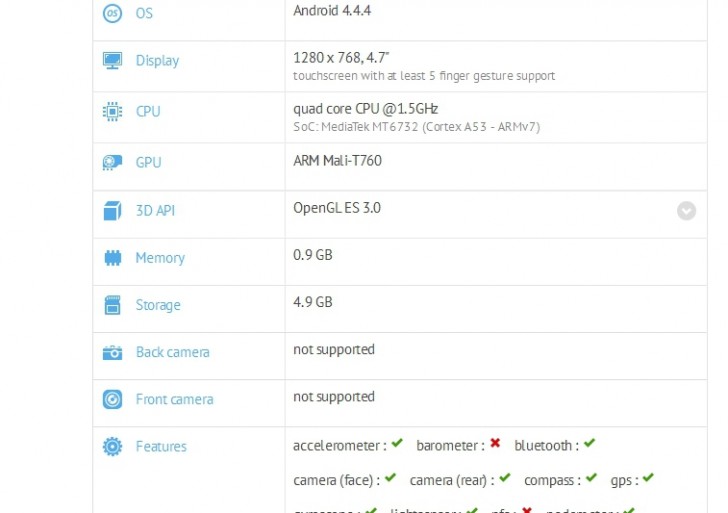Click the barometer red cross mark

point(495,444)
